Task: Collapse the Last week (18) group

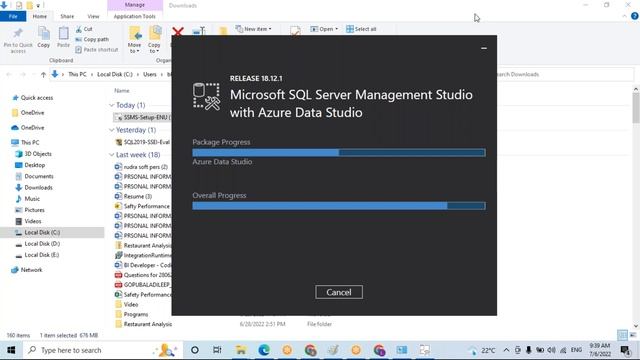Action: [111, 155]
